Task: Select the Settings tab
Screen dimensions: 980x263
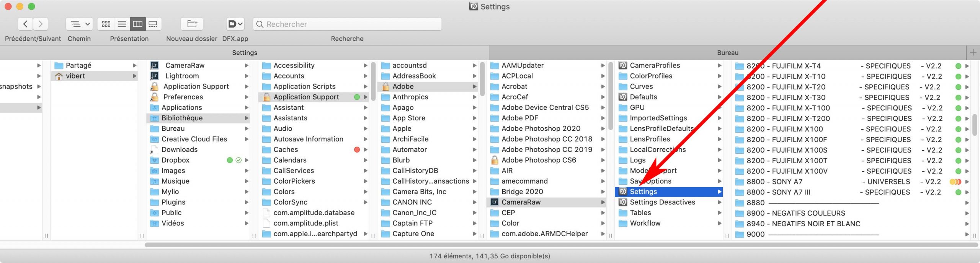Action: coord(245,53)
